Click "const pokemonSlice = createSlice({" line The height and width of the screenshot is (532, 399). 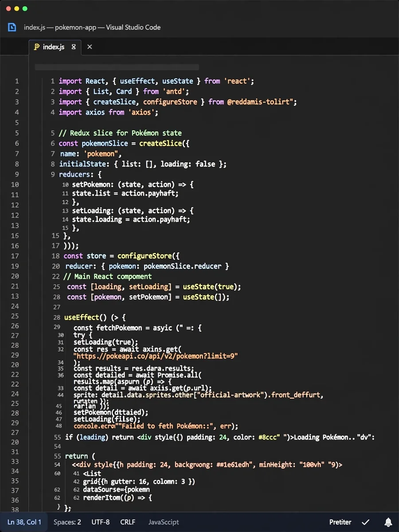[124, 143]
